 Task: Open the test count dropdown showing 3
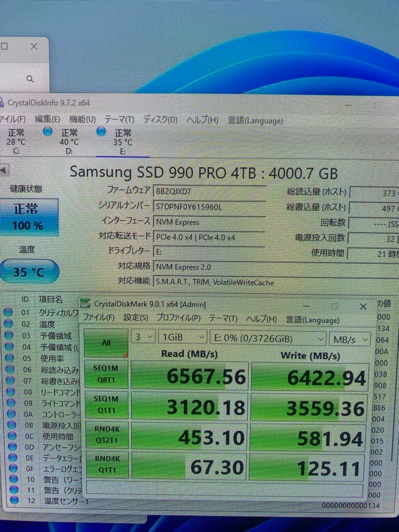pyautogui.click(x=143, y=337)
